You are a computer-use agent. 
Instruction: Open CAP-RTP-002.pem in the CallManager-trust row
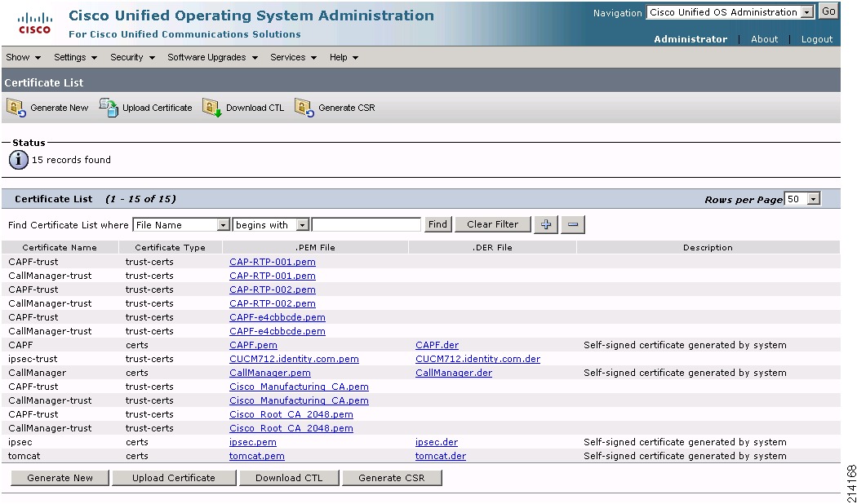tap(272, 303)
